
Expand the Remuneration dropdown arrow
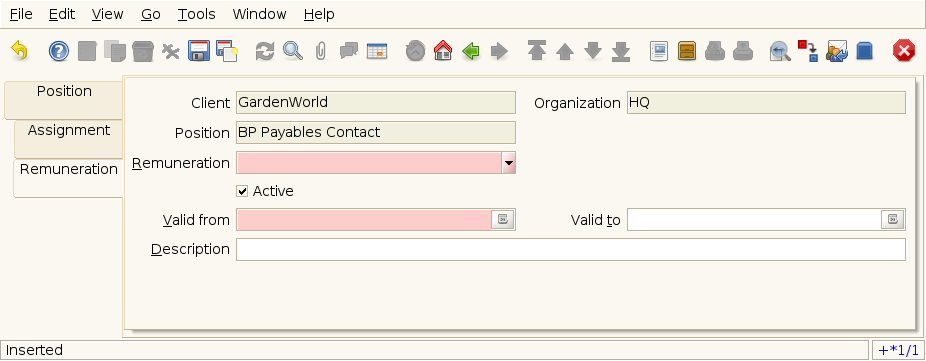pos(508,162)
